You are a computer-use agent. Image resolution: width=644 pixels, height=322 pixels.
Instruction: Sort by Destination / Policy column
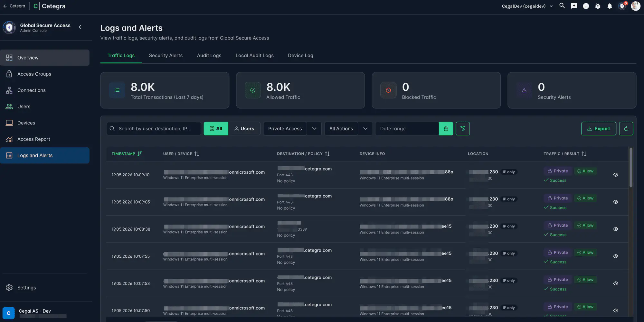(x=303, y=154)
